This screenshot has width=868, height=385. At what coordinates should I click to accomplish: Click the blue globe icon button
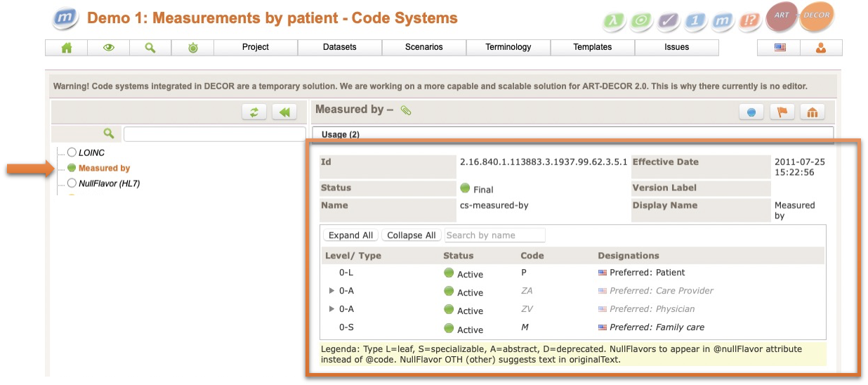(751, 112)
